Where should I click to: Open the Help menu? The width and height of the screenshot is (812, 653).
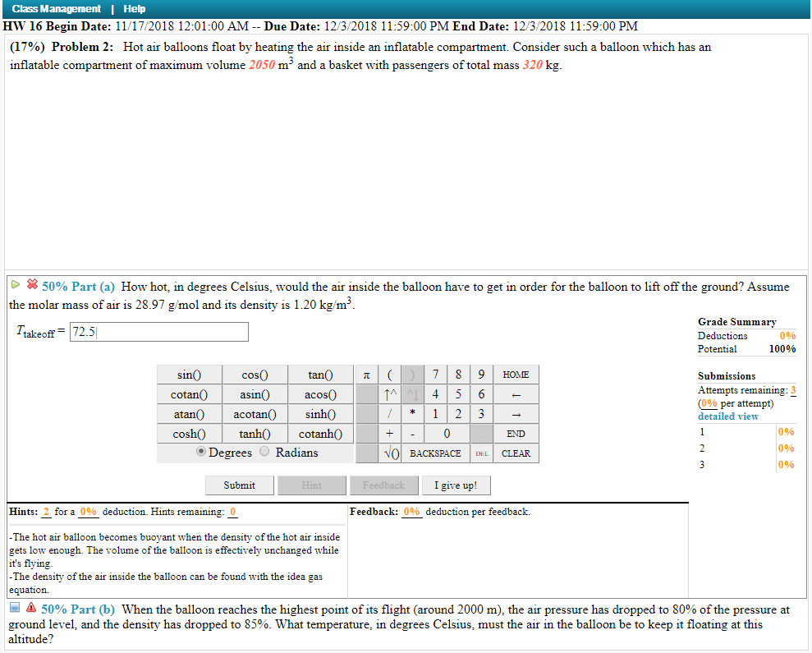pos(134,8)
